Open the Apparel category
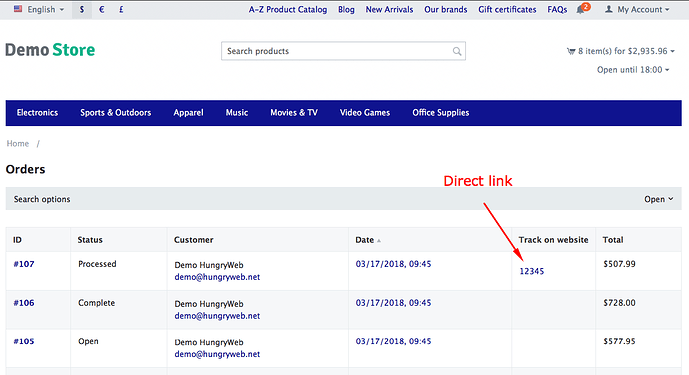Screen dimensions: 689x375 click(188, 113)
